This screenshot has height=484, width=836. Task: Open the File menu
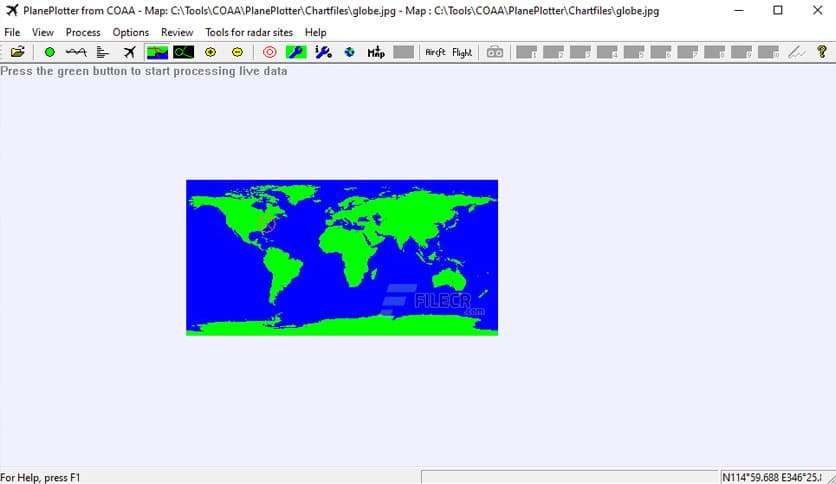coord(12,33)
